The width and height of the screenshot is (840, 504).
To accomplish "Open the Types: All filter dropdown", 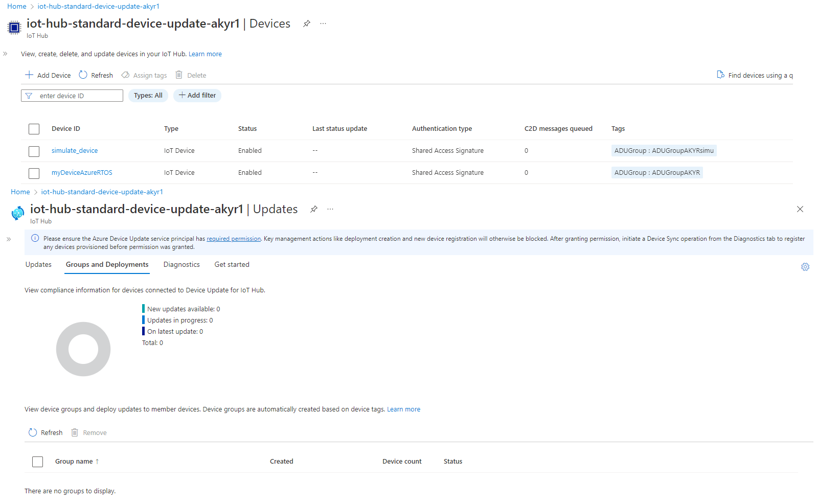I will tap(148, 95).
